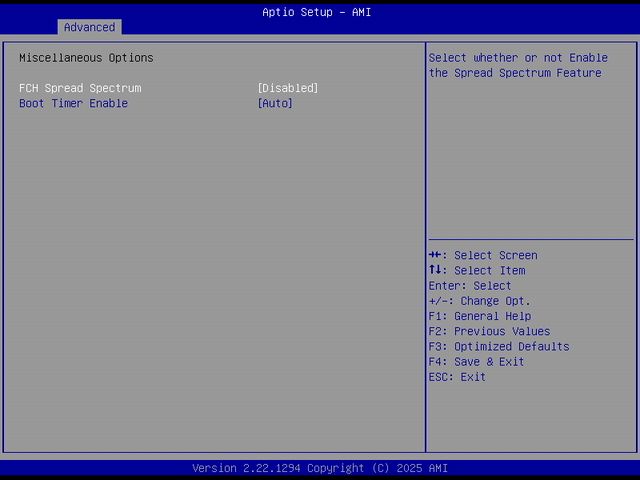
Task: Select the FCH Spread Spectrum option
Action: pos(80,88)
